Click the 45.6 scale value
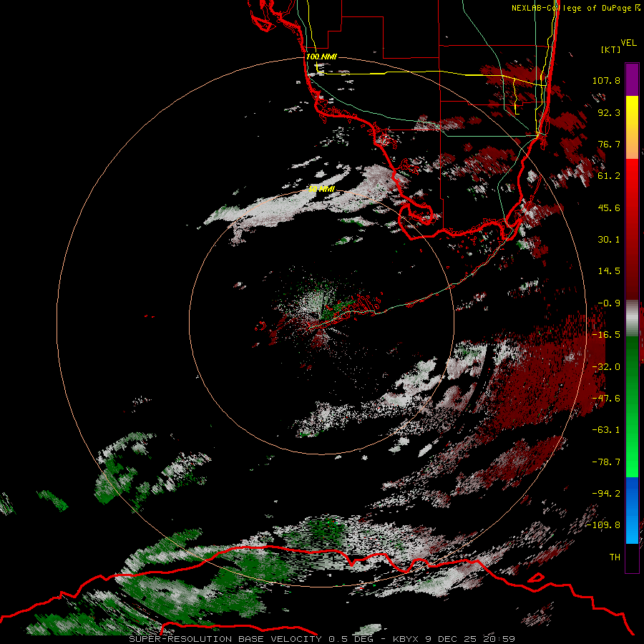The height and width of the screenshot is (644, 644). coord(609,208)
